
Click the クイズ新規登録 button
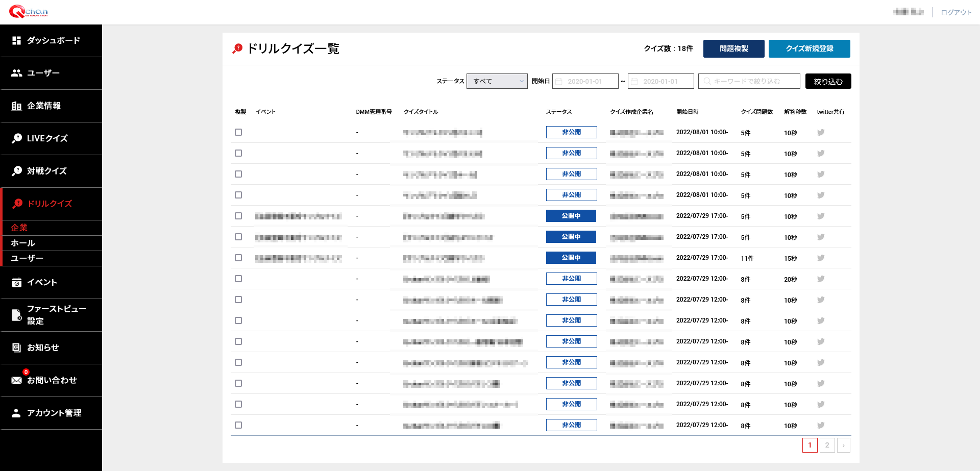coord(809,48)
